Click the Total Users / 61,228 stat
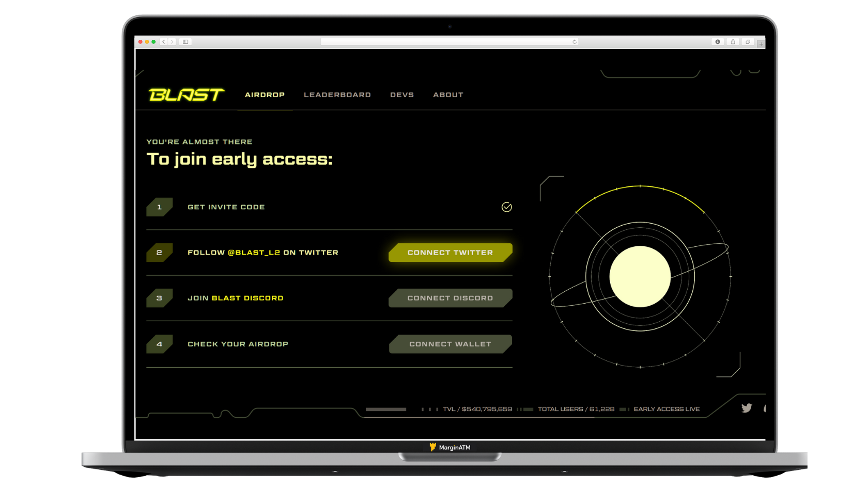The width and height of the screenshot is (868, 488). pos(576,409)
